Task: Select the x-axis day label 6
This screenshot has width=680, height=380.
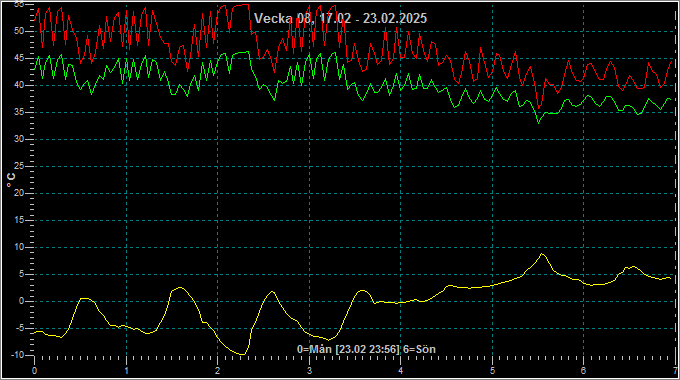Action: (584, 371)
